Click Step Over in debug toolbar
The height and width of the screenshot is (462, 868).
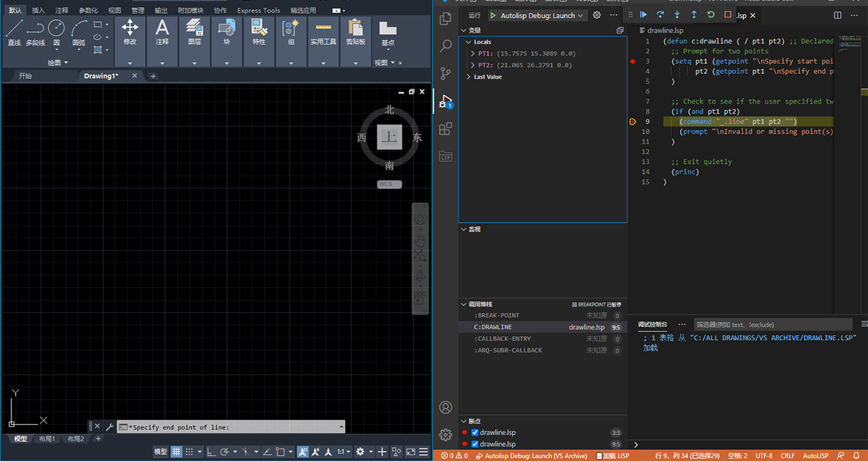(x=660, y=15)
